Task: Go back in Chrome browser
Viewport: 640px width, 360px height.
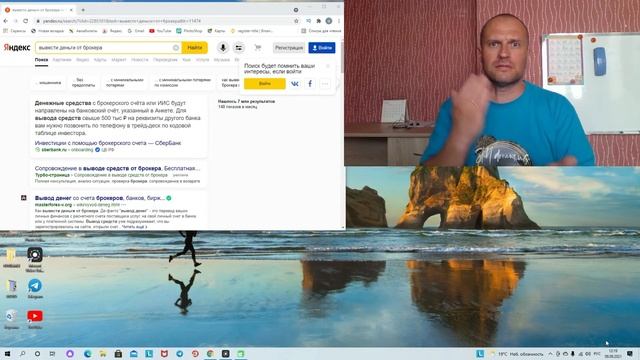Action: coord(6,21)
